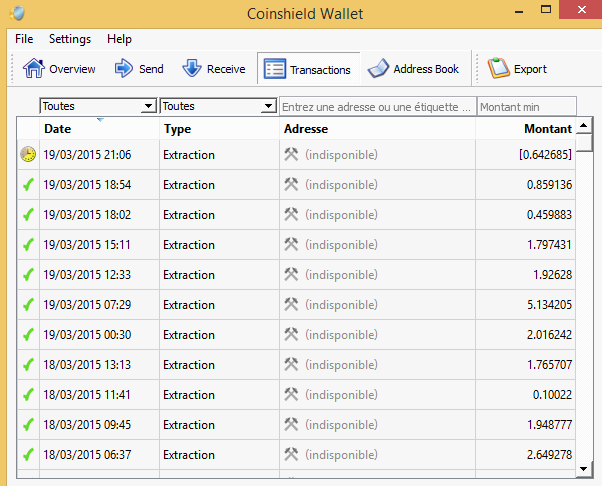
Task: Click Extraction type in 07:29 row
Action: (x=189, y=304)
